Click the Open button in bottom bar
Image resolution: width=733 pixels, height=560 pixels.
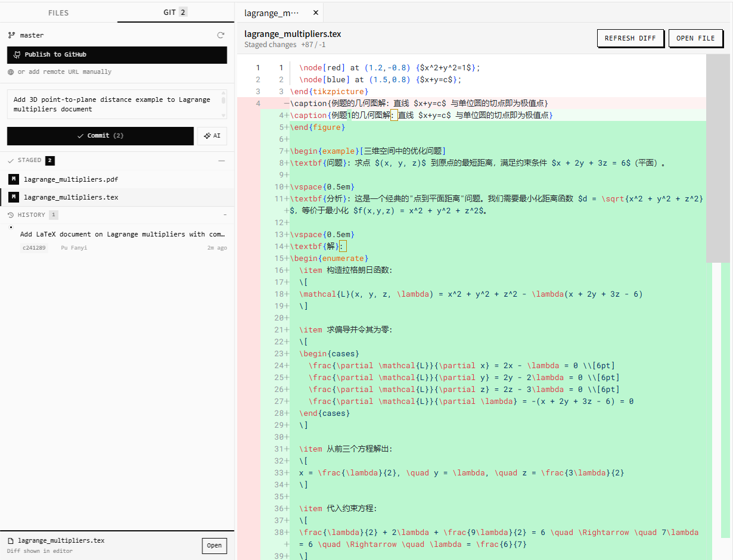(x=215, y=545)
